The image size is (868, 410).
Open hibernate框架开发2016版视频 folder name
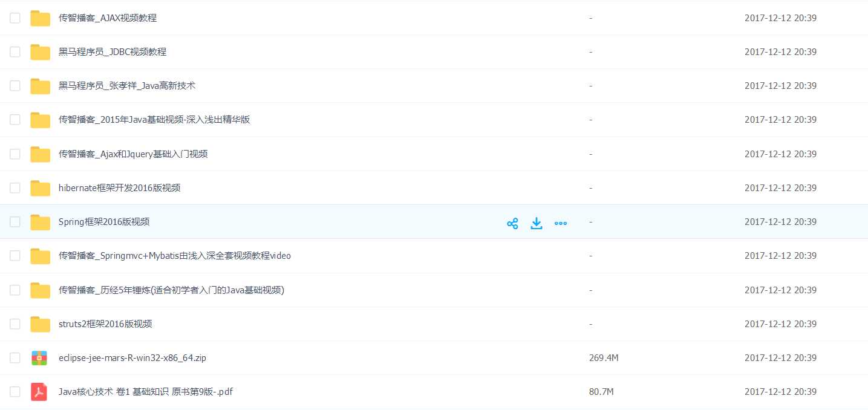click(x=120, y=187)
